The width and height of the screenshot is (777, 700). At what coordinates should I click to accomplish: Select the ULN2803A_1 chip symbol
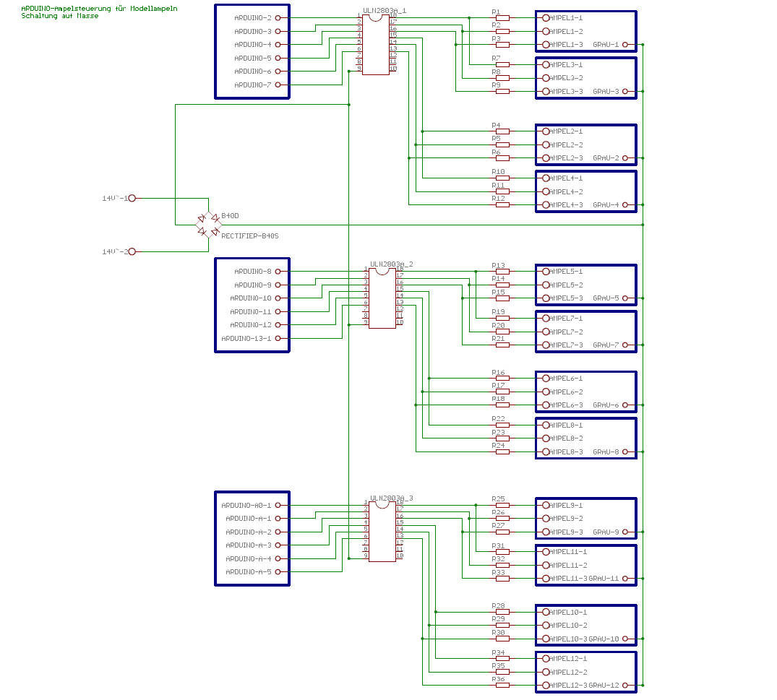click(x=375, y=45)
